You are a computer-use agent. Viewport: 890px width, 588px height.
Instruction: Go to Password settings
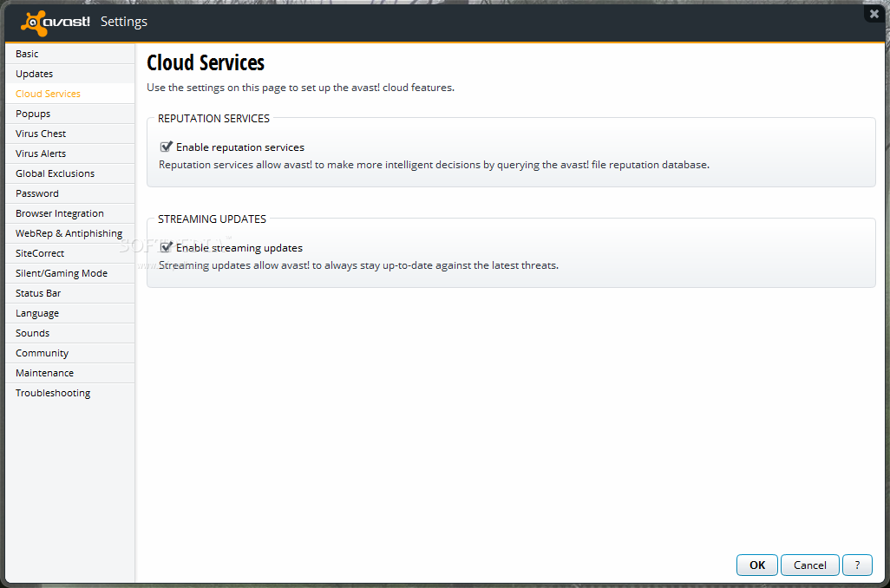69,193
